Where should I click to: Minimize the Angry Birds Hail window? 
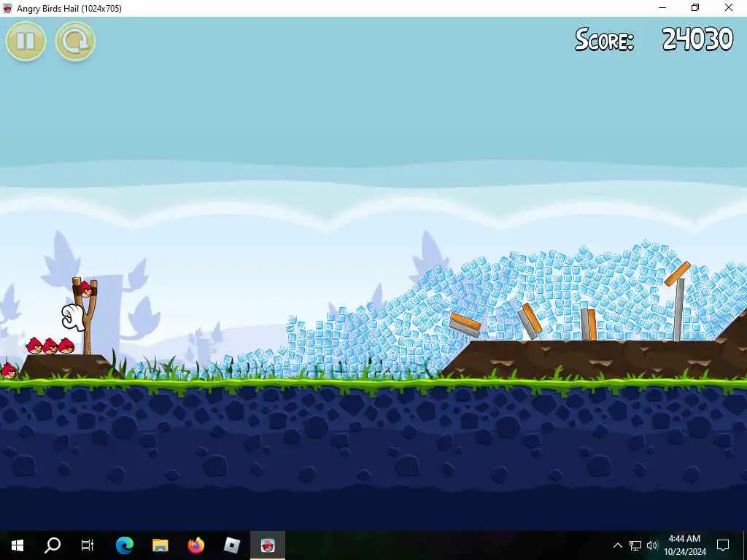662,8
